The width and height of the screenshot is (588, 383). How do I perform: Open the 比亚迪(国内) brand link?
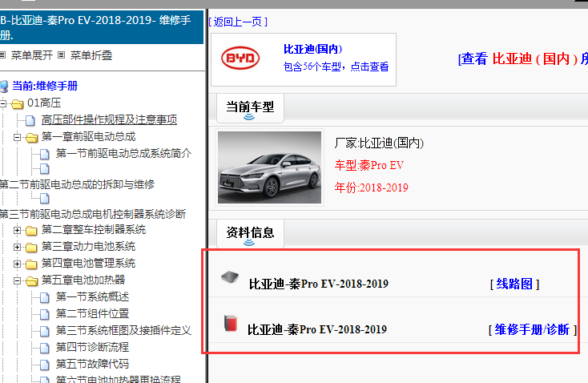pyautogui.click(x=312, y=49)
